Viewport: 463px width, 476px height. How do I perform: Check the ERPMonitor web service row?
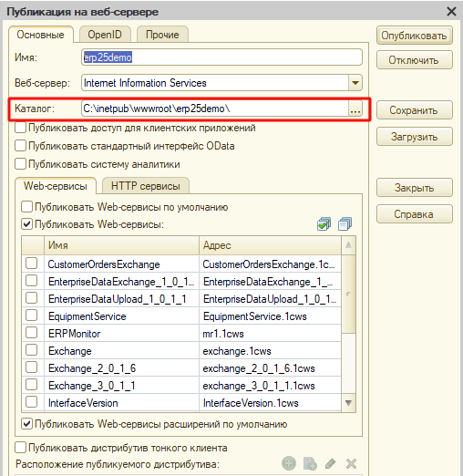point(32,333)
